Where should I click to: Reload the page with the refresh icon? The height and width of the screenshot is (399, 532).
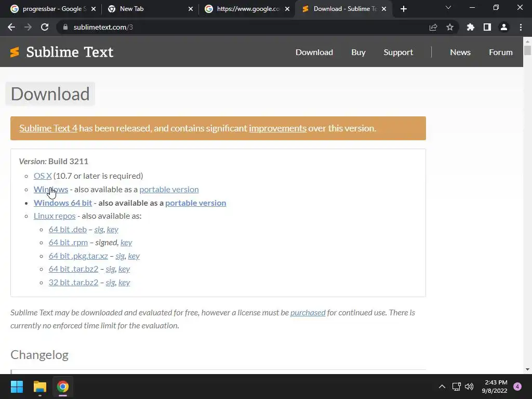point(45,27)
